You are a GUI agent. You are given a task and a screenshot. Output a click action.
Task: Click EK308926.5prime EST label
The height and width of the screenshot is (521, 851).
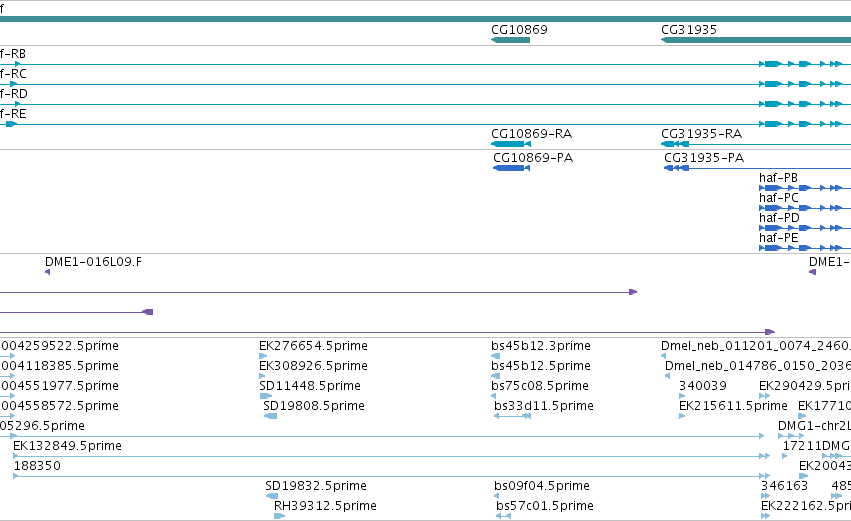pyautogui.click(x=313, y=366)
